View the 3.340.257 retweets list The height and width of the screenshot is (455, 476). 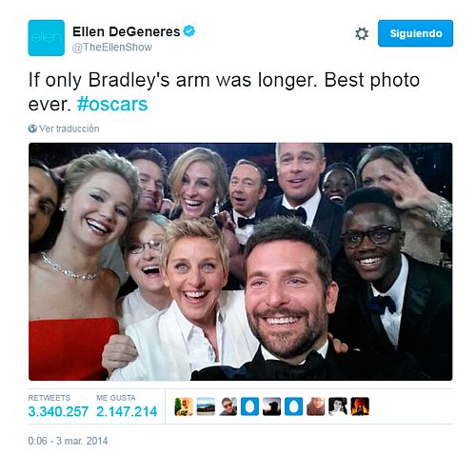tap(58, 411)
